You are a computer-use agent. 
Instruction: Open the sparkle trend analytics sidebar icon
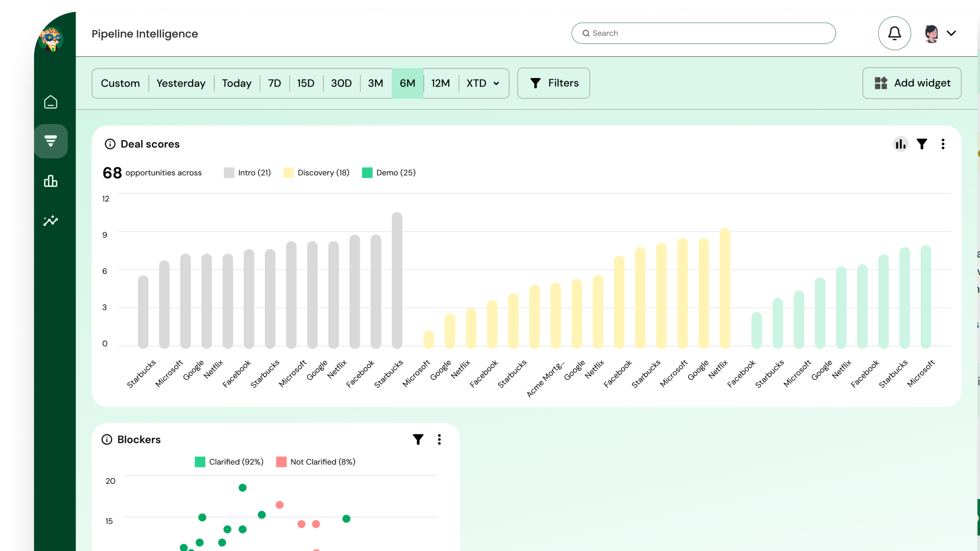pos(50,221)
